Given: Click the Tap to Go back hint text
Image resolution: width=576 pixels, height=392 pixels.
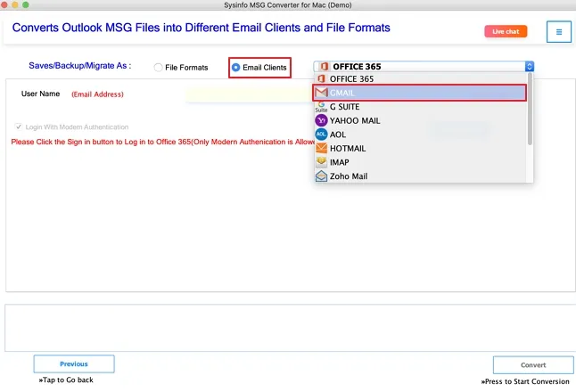Looking at the screenshot, I should [66, 380].
